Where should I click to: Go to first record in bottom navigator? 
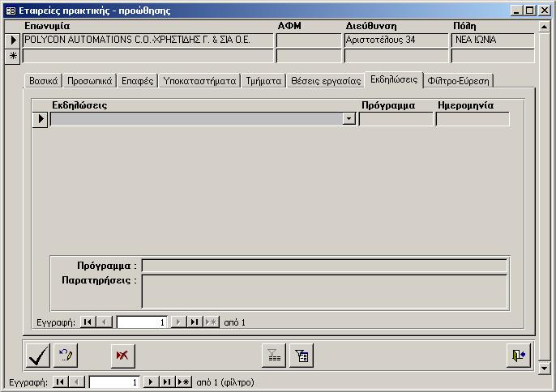pos(61,381)
